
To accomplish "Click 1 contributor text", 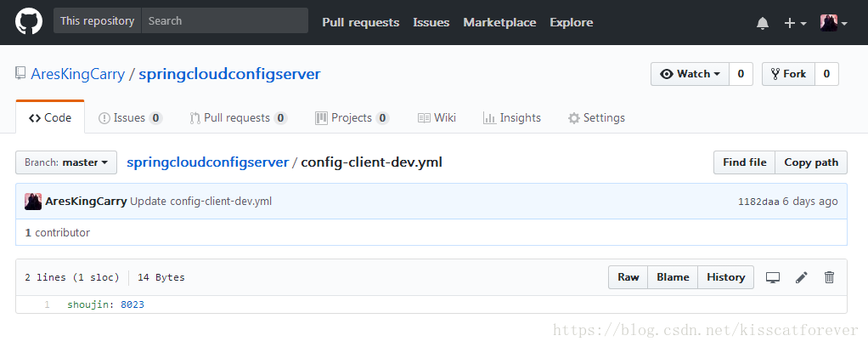I will coord(58,233).
